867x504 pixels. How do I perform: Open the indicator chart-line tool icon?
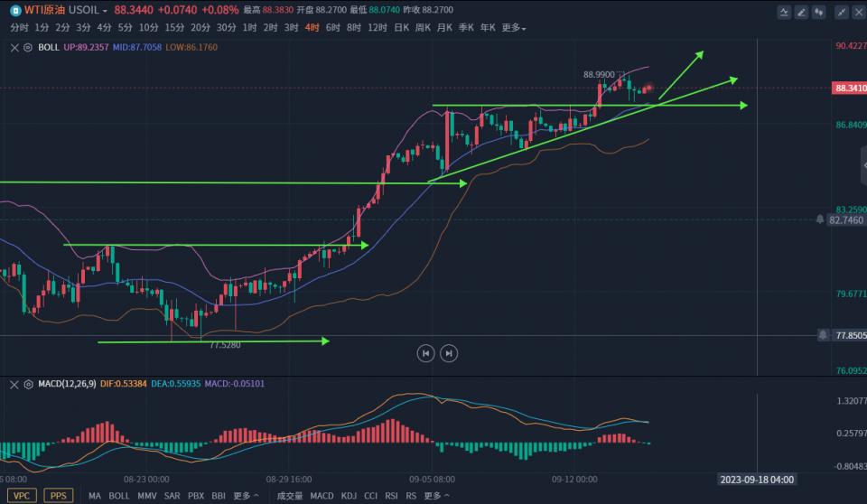[x=784, y=12]
